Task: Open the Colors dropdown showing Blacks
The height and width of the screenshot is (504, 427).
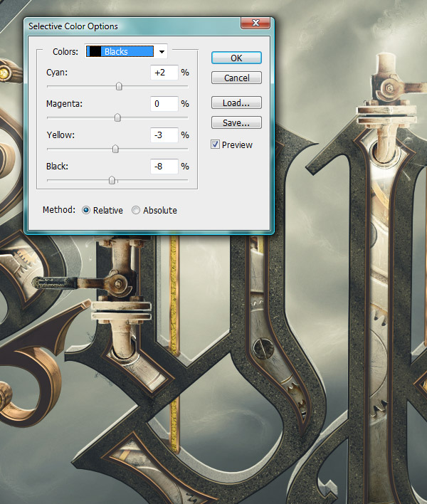Action: pyautogui.click(x=126, y=51)
